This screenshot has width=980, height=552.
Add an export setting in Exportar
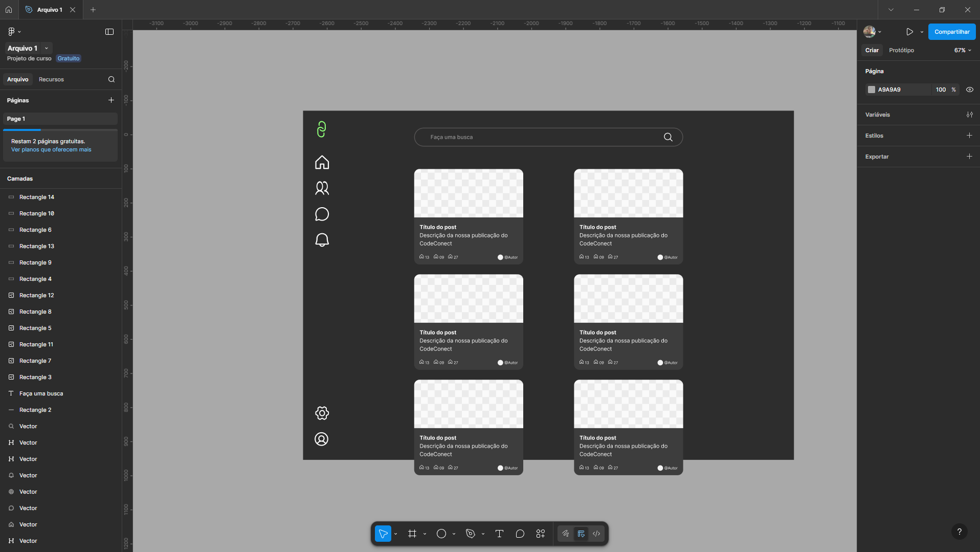pyautogui.click(x=969, y=157)
